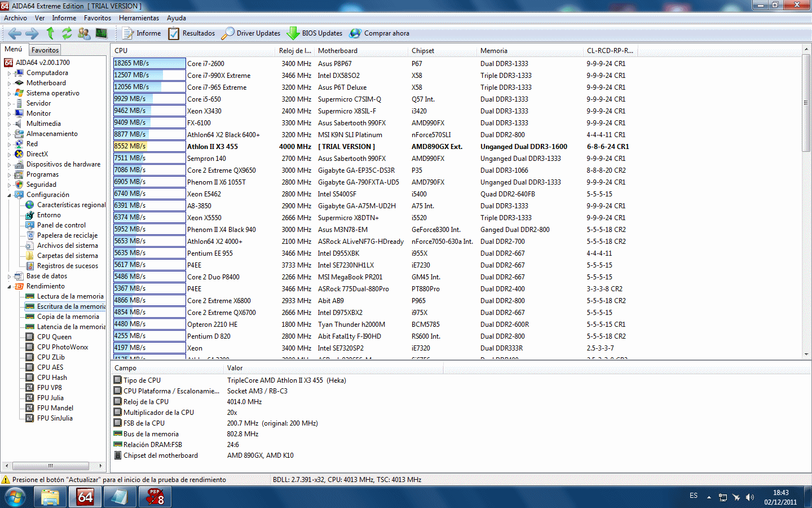Open the Archivo menu

click(x=15, y=18)
